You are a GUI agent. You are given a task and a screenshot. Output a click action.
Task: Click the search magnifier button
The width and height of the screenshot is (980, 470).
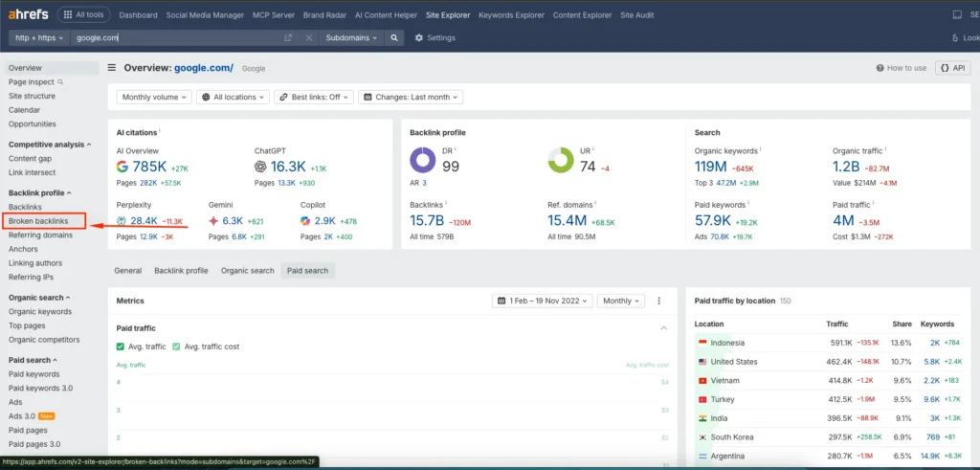pos(394,38)
